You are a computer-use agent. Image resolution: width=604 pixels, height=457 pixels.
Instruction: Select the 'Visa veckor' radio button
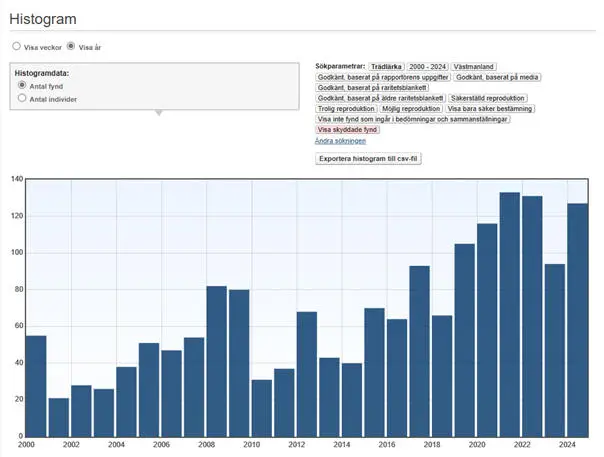click(x=17, y=46)
